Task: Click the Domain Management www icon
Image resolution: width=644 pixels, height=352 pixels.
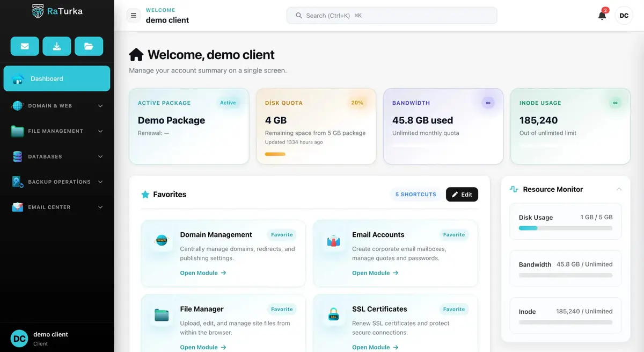Action: pos(162,241)
